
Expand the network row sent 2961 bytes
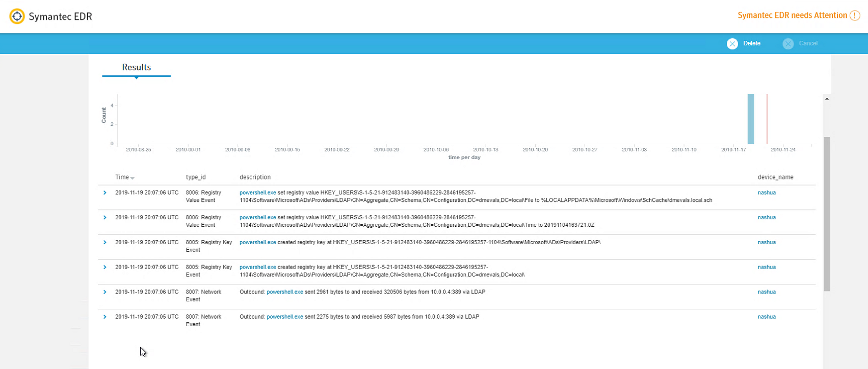[x=105, y=292]
